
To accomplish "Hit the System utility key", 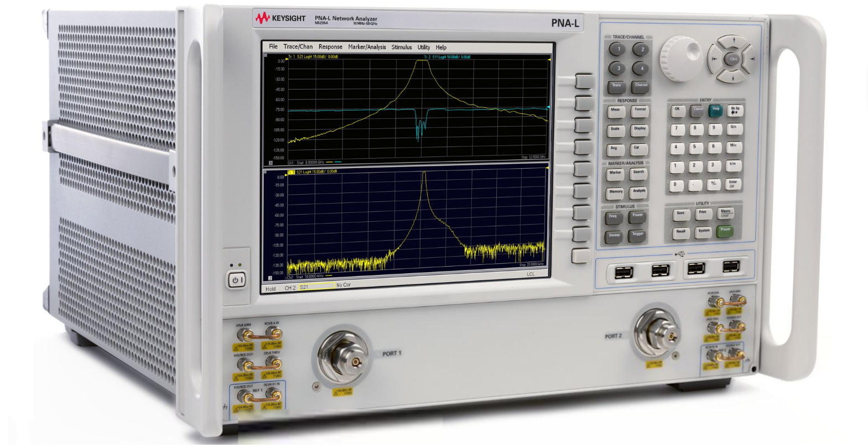I will (x=703, y=232).
